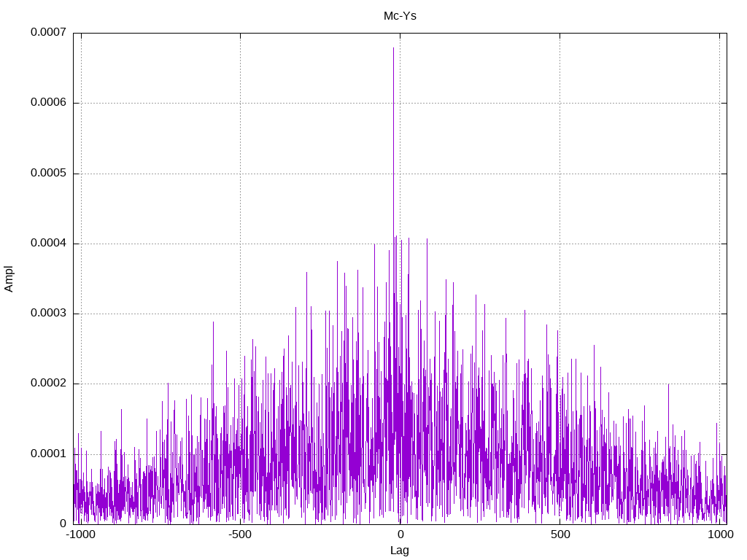Viewport: 747px width, 560px height.
Task: Click the 0.0006 y-axis tick label
Action: (x=49, y=102)
